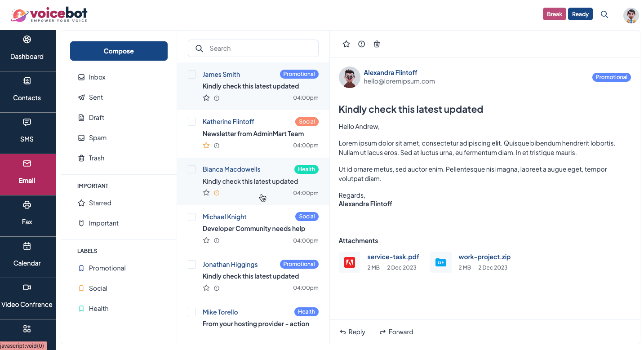Open the user profile avatar menu
This screenshot has width=644, height=350.
(x=631, y=15)
